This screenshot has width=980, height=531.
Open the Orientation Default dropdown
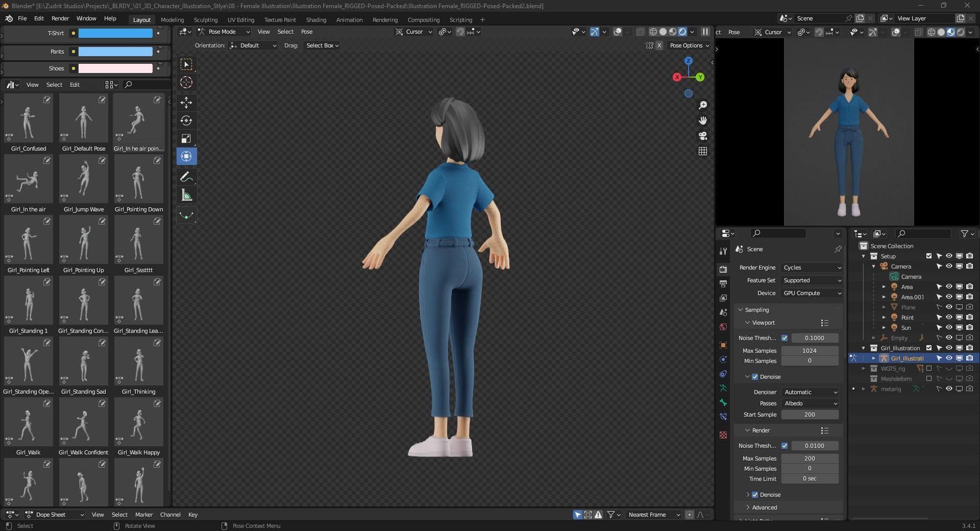(253, 45)
